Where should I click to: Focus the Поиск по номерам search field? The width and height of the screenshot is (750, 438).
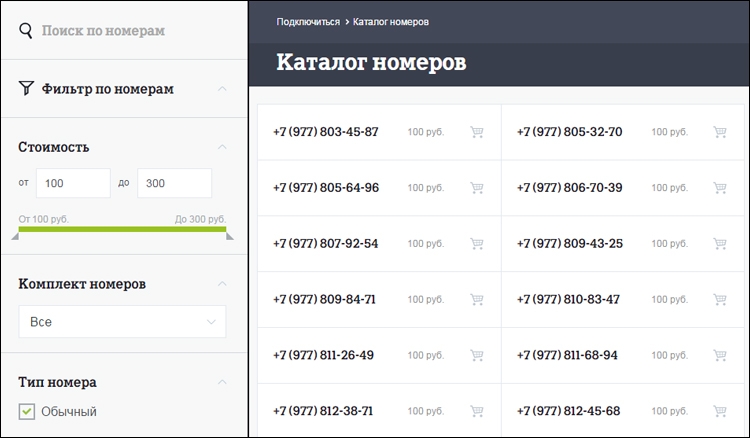click(x=103, y=31)
